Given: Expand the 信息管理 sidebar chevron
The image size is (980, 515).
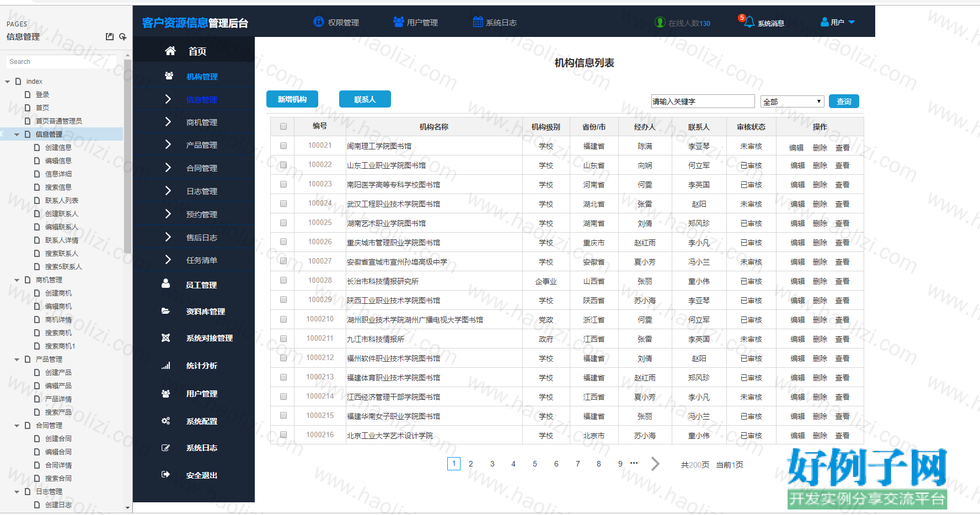Looking at the screenshot, I should tap(168, 99).
